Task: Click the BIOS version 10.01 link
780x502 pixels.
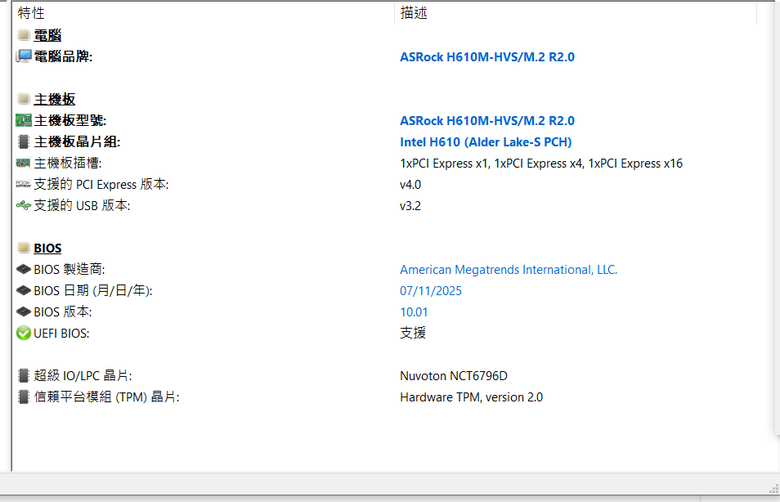Action: (x=414, y=312)
